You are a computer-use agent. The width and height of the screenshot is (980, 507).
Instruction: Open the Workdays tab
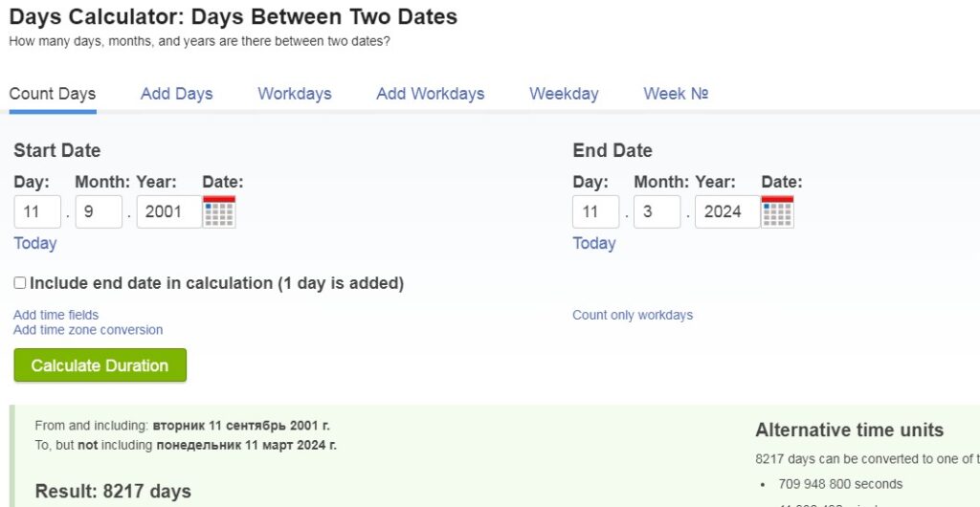(x=295, y=94)
